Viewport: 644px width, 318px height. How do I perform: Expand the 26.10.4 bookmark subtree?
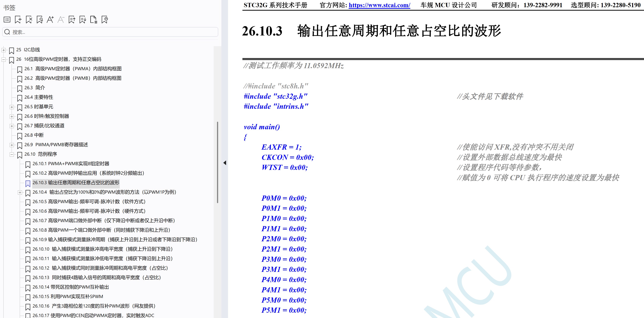tap(20, 192)
